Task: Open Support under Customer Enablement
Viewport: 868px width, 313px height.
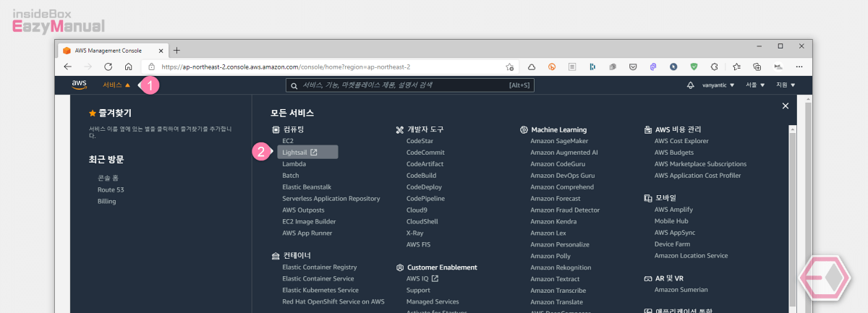Action: (418, 290)
